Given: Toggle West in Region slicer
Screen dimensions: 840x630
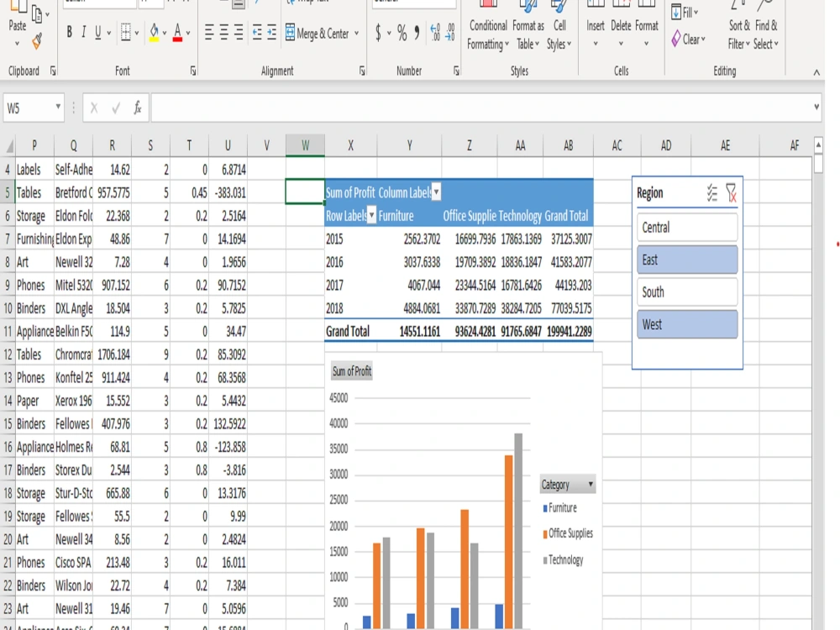Looking at the screenshot, I should pyautogui.click(x=687, y=324).
